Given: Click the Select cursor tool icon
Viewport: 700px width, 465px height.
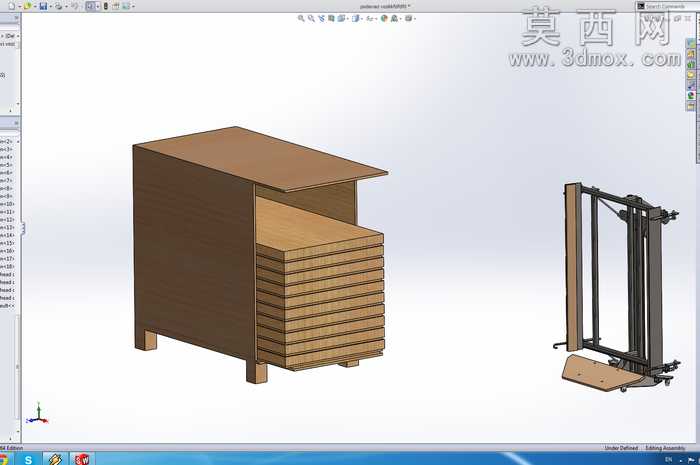Looking at the screenshot, I should (x=91, y=6).
